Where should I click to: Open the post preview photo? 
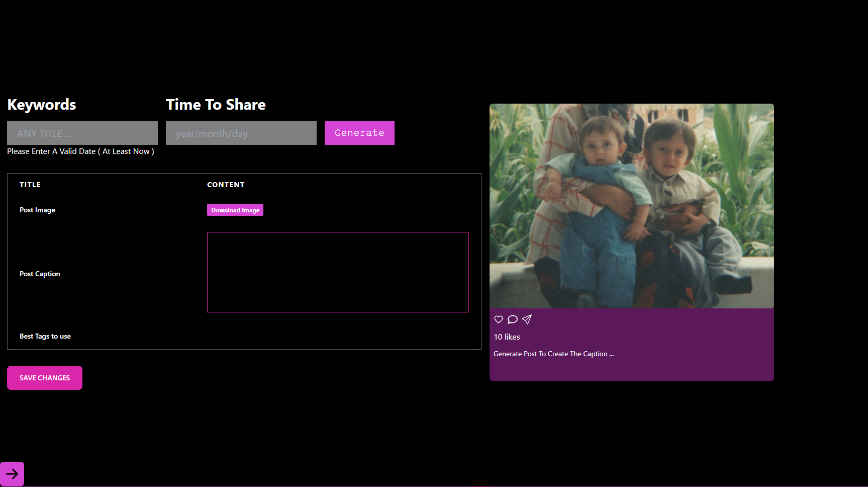(x=631, y=206)
